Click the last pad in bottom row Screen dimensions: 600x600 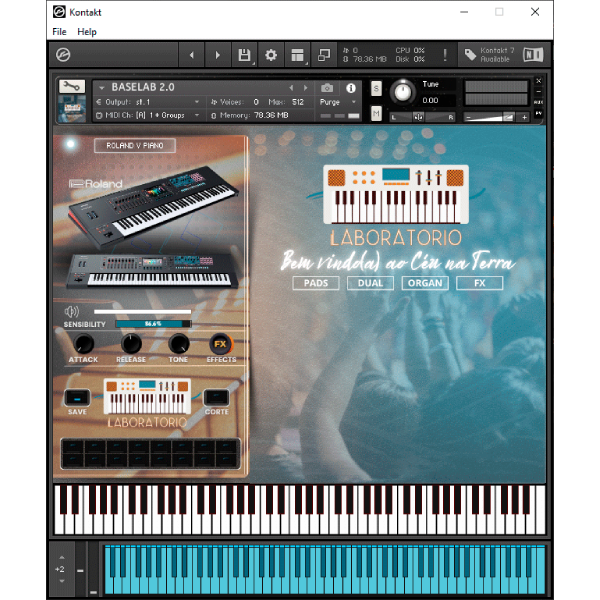click(x=226, y=460)
